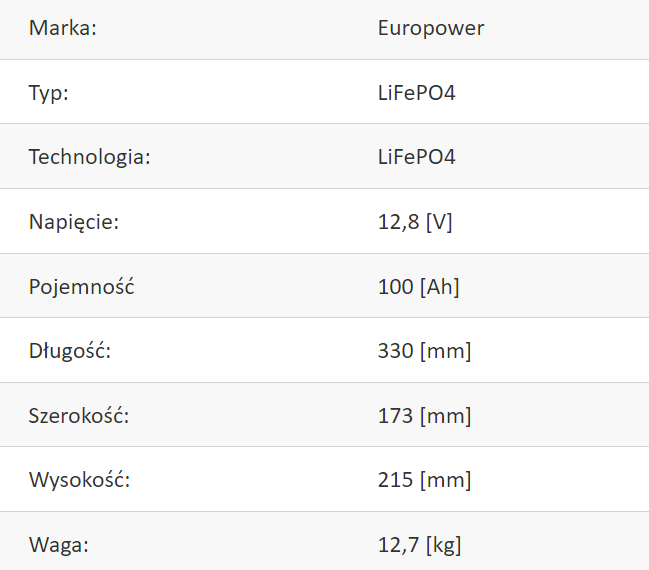
Task: Select the Europower brand value
Action: (431, 29)
